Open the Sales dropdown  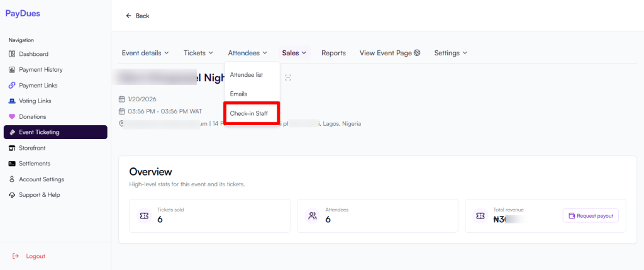pyautogui.click(x=294, y=53)
